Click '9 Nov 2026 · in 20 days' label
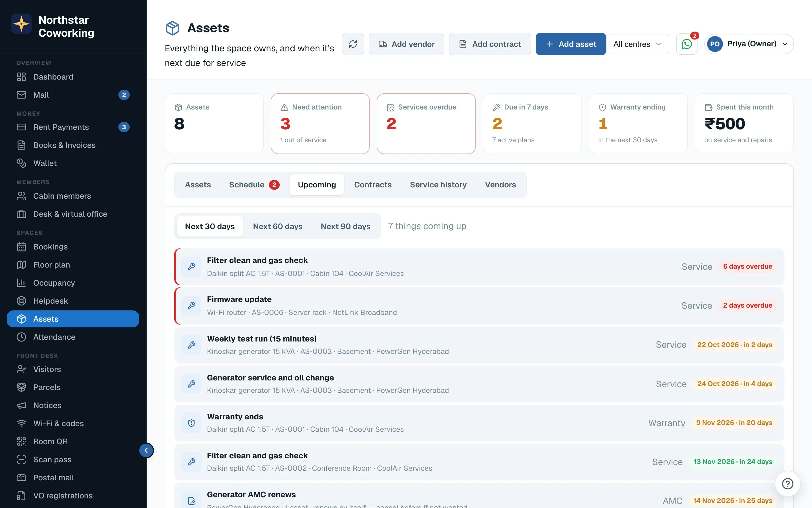The height and width of the screenshot is (508, 812). tap(734, 423)
